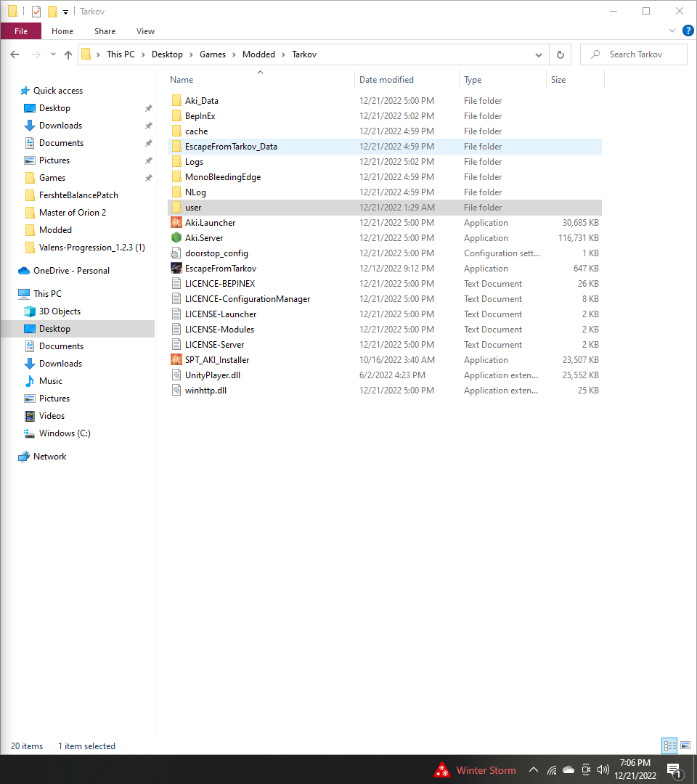Viewport: 697px width, 784px height.
Task: Open address bar history dropdown
Action: [x=539, y=55]
